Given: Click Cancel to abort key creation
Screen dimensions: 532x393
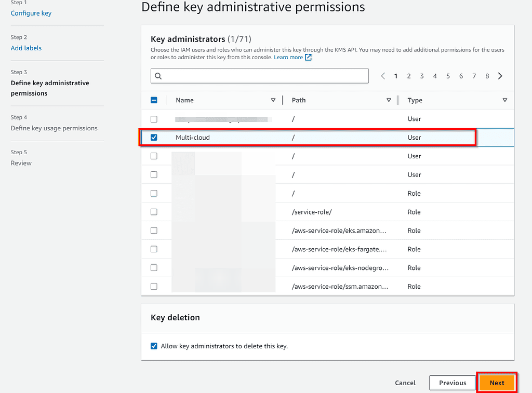Looking at the screenshot, I should (405, 383).
